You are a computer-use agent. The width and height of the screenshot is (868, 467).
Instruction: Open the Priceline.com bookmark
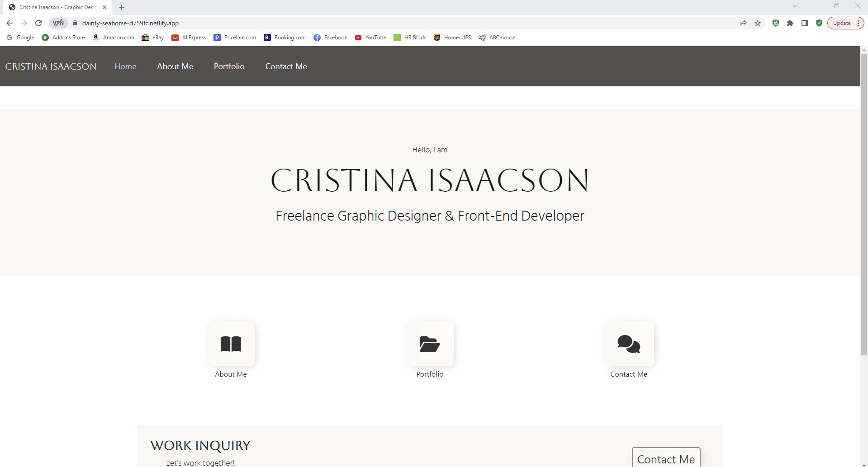point(235,38)
